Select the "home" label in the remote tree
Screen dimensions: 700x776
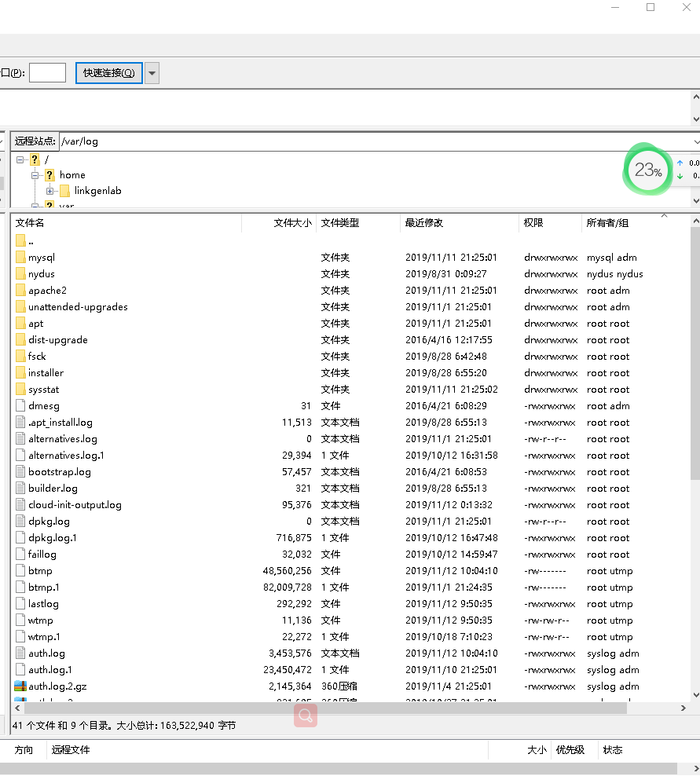point(73,175)
